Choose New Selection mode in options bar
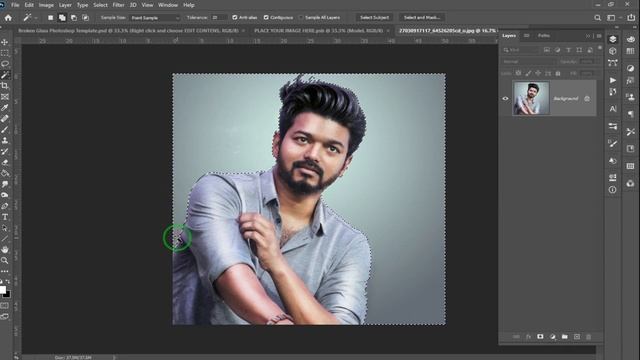640x360 pixels. [x=51, y=18]
